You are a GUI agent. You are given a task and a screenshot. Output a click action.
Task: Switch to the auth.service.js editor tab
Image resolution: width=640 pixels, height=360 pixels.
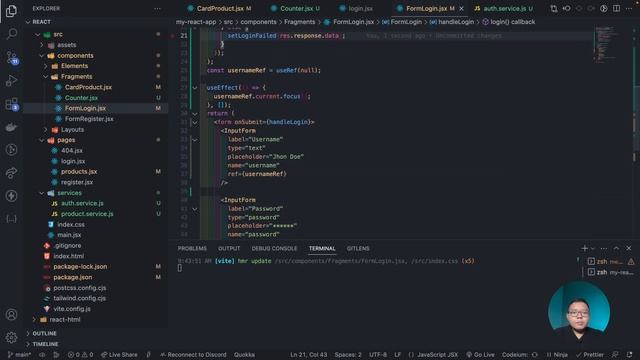(504, 8)
